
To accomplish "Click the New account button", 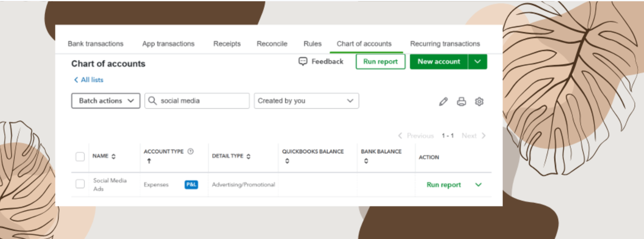I will pos(439,62).
